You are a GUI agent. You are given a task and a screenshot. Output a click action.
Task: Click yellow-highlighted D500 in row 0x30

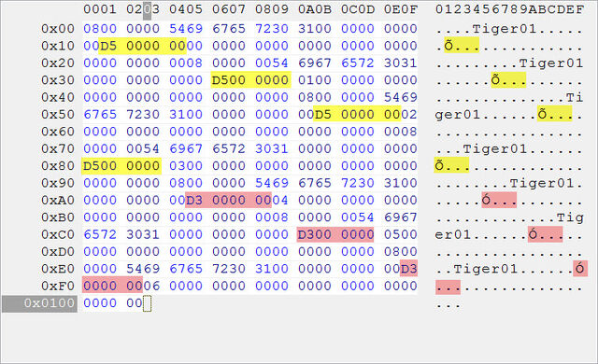[229, 80]
